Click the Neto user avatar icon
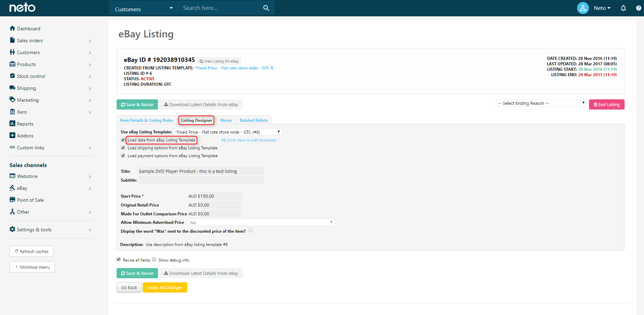Viewport: 644px width, 315px height. pos(583,8)
